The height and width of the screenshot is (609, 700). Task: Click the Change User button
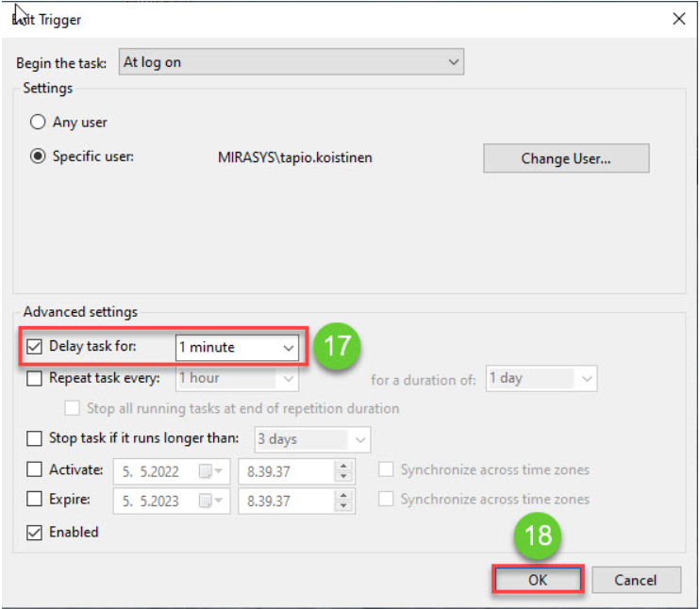[565, 158]
